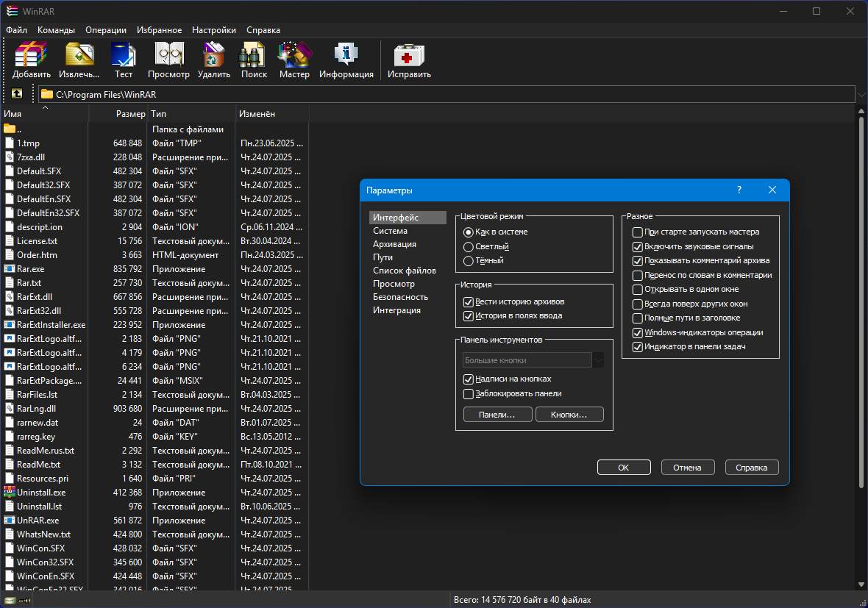Click the RarLng.dll file icon
This screenshot has width=868, height=608.
10,408
